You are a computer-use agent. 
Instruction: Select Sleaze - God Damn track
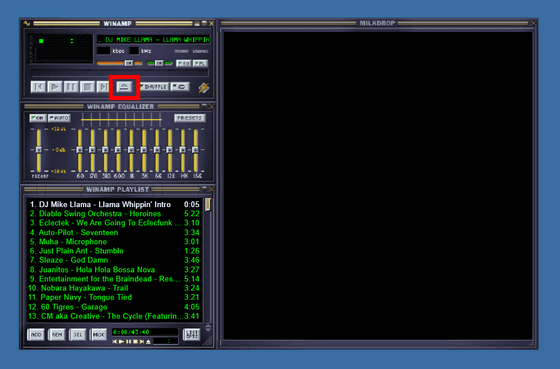pos(115,260)
